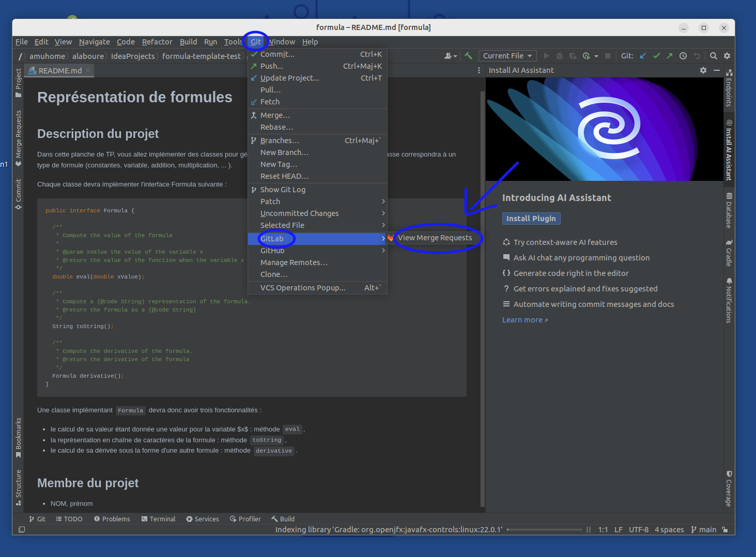This screenshot has width=756, height=557.
Task: Click the Install Plugin button
Action: (x=531, y=219)
